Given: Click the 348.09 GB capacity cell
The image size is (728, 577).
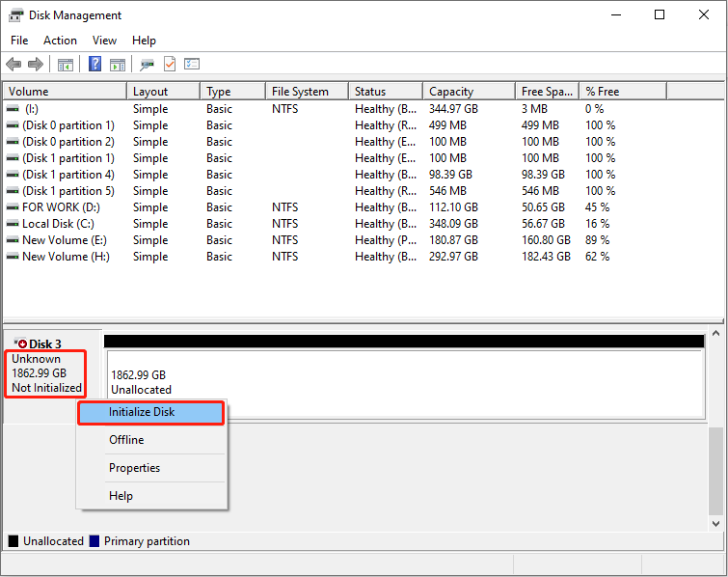Looking at the screenshot, I should point(453,224).
